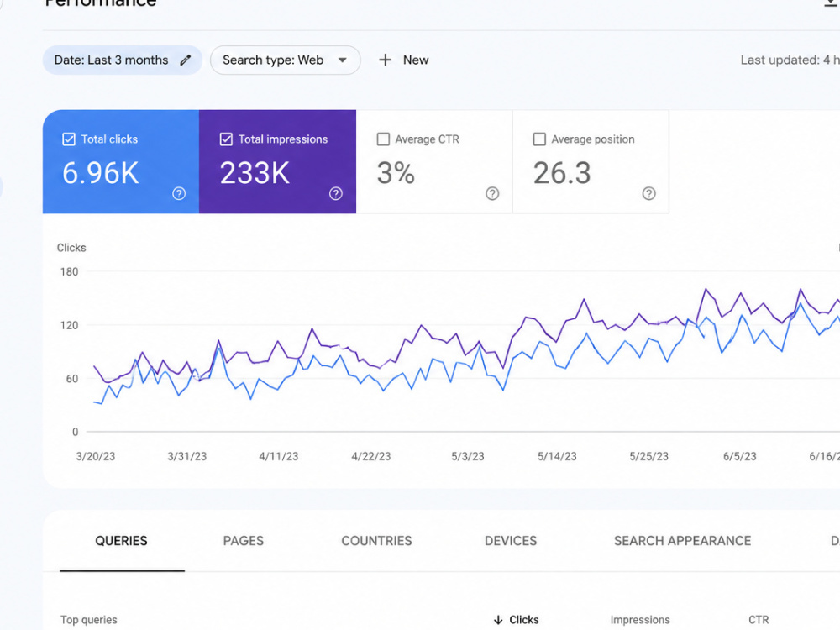
Task: Click the 5/14/23 date axis label
Action: coord(557,456)
